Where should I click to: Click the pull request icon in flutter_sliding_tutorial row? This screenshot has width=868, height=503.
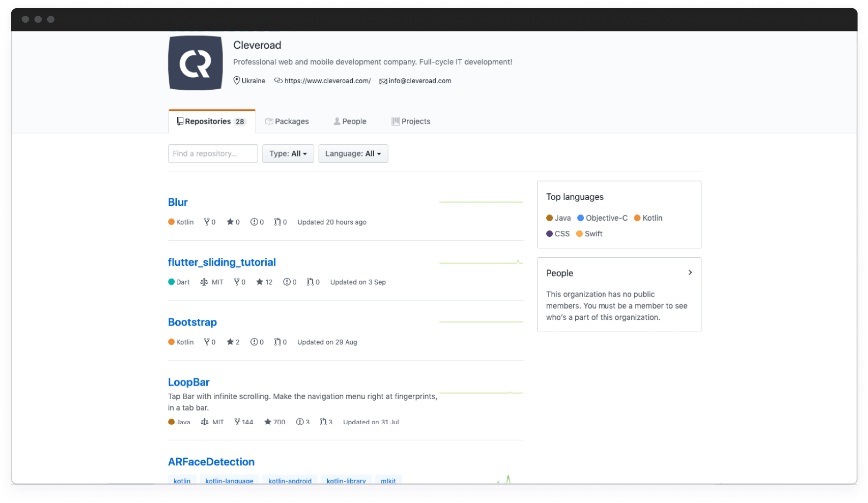coord(310,282)
